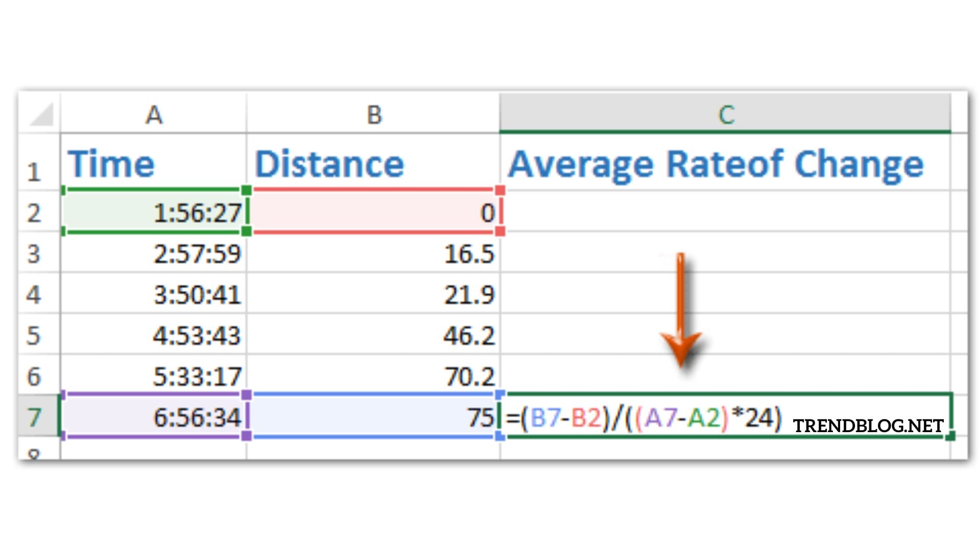The image size is (980, 551).
Task: Click the Average Rateof Change header cell
Action: 716,164
